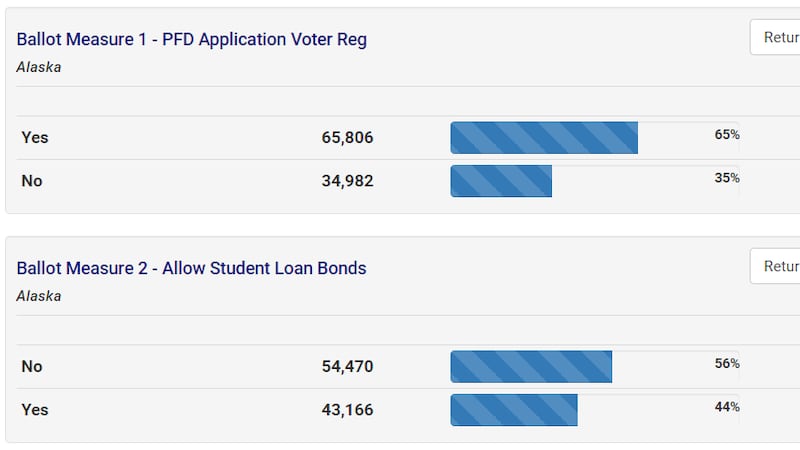Click the Yes row label in Measure 1
This screenshot has width=800, height=450.
(35, 138)
